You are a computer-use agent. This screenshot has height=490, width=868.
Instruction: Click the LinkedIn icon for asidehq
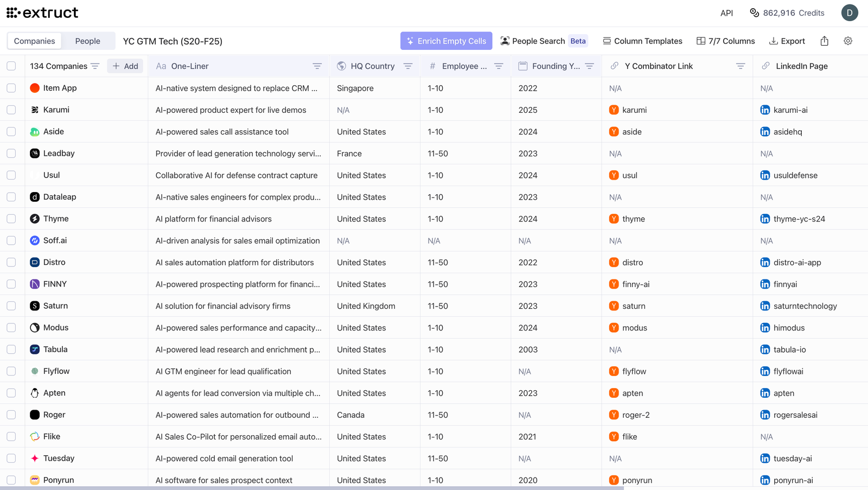pos(765,131)
